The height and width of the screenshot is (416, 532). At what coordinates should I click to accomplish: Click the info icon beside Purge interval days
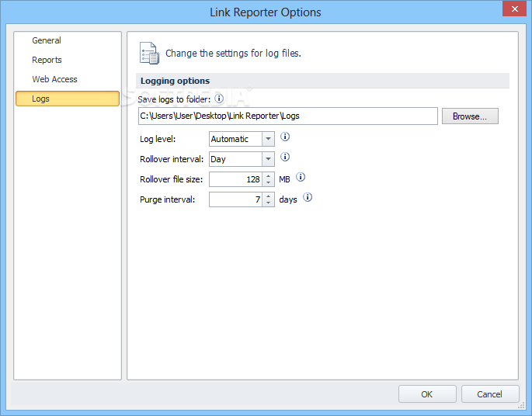[308, 197]
